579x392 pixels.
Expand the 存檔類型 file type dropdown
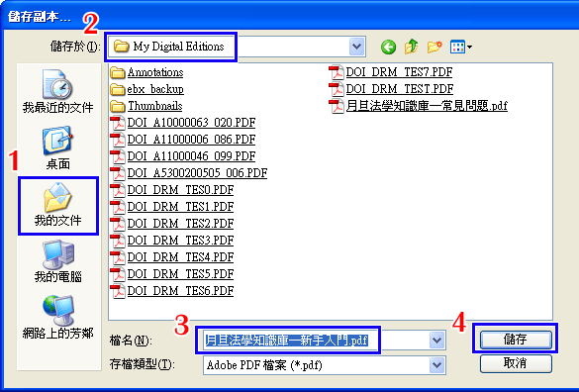436,365
